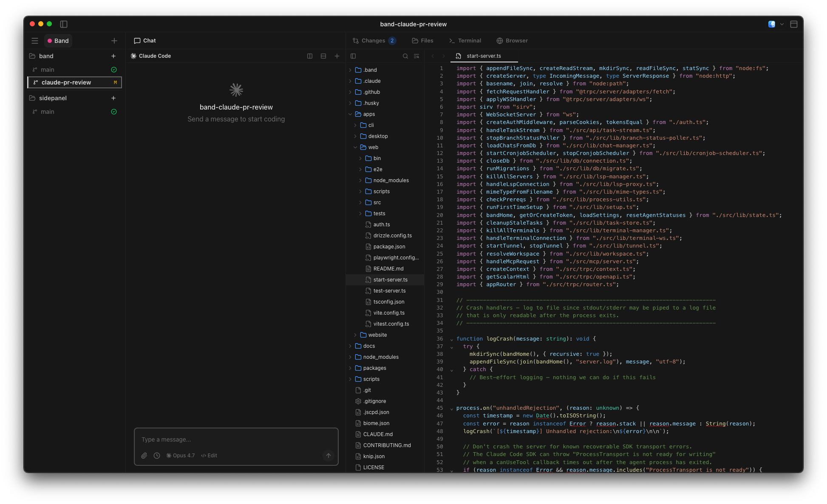Navigate forward in editor history
Screen dimensions: 827x504
[x=444, y=56]
